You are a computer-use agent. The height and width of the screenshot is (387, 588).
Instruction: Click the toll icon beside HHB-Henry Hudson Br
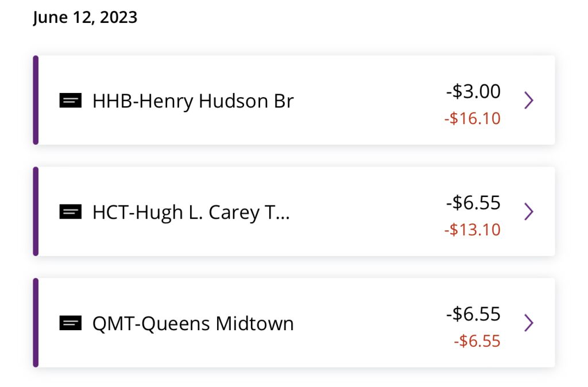(71, 100)
